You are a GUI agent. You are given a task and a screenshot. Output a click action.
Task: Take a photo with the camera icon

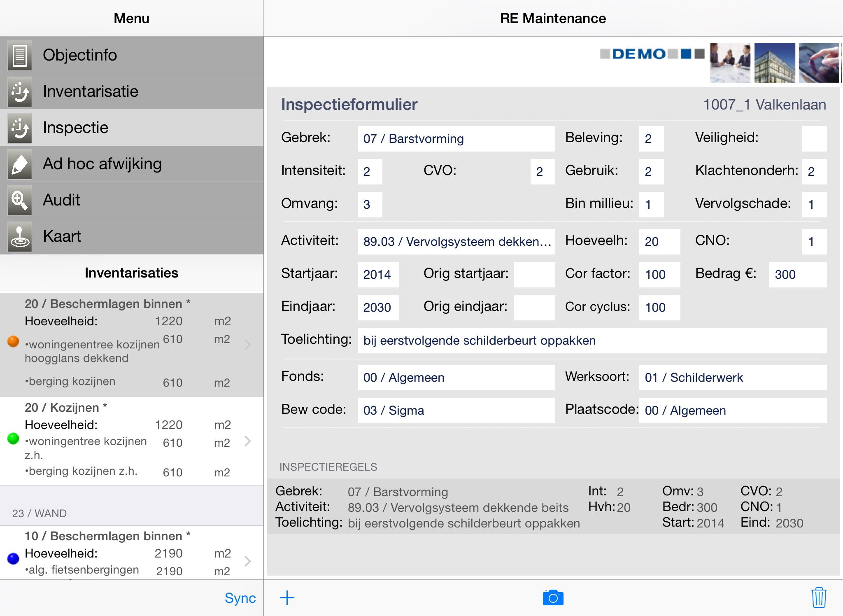coord(553,598)
